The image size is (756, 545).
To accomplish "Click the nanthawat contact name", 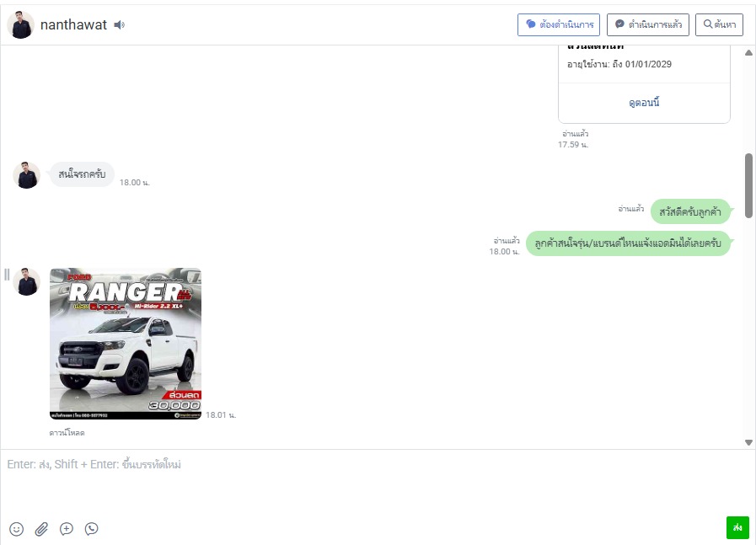I will point(73,24).
